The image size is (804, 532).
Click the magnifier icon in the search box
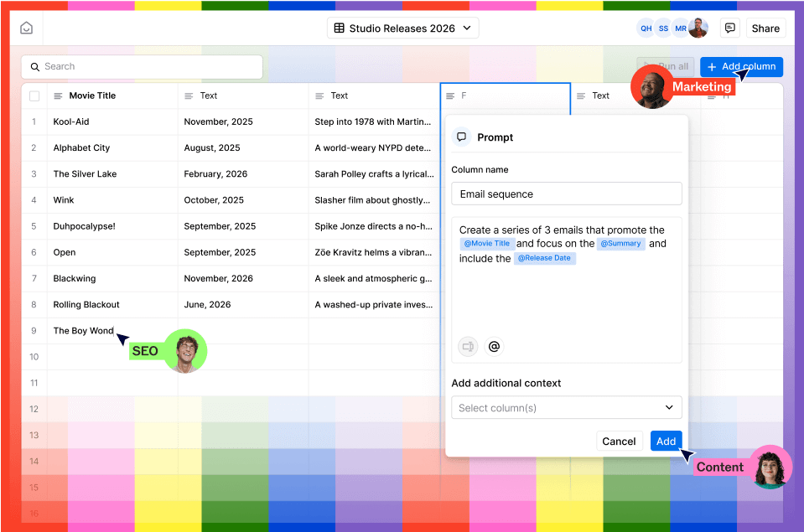tap(35, 67)
